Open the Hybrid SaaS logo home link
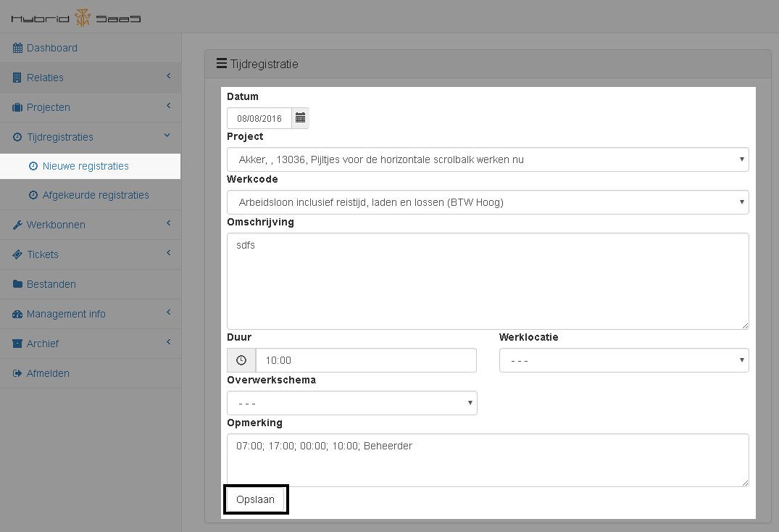779x532 pixels. [x=76, y=17]
